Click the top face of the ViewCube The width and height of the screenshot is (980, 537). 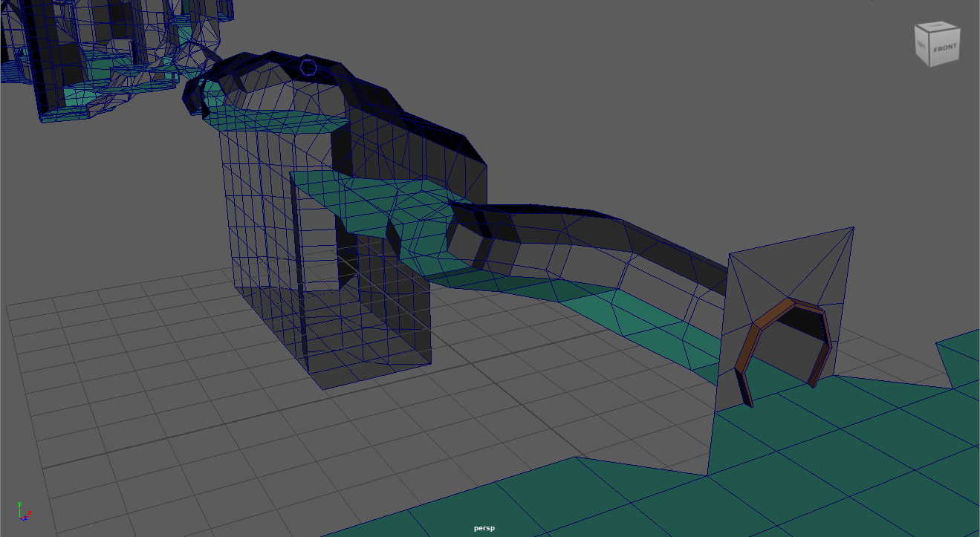coord(936,27)
